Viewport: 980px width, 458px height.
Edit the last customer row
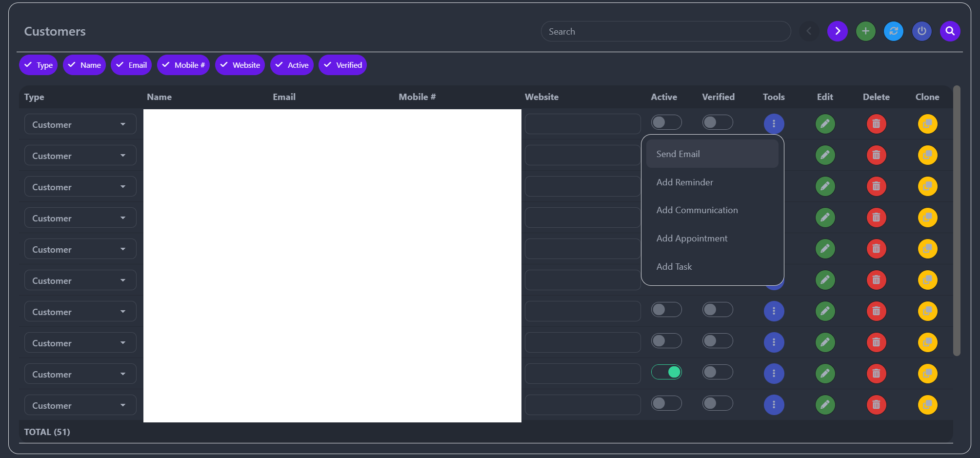coord(825,405)
